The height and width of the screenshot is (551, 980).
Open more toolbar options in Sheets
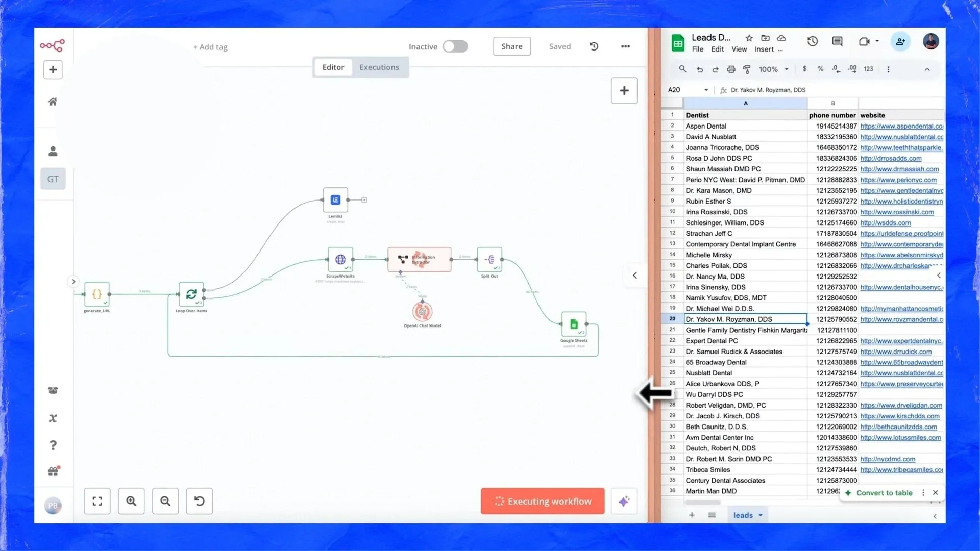(888, 69)
